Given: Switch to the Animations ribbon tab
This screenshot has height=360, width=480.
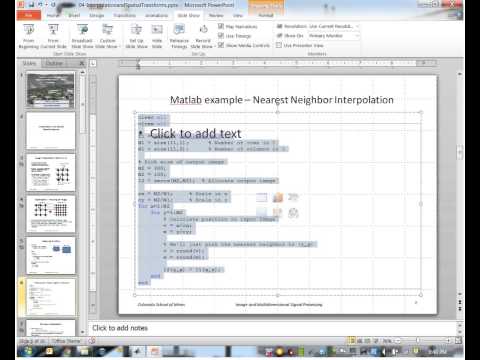Looking at the screenshot, I should point(156,15).
